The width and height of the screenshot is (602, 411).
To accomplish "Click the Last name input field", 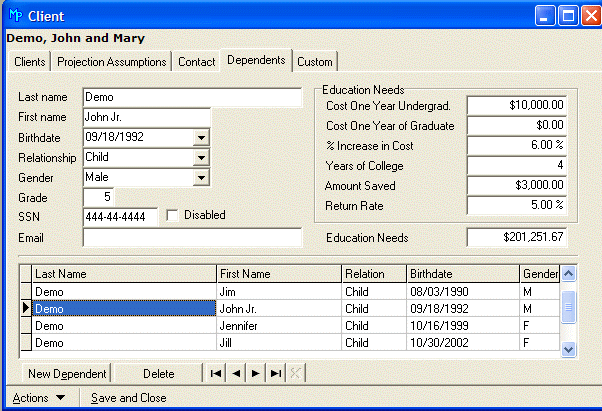I will pyautogui.click(x=192, y=97).
